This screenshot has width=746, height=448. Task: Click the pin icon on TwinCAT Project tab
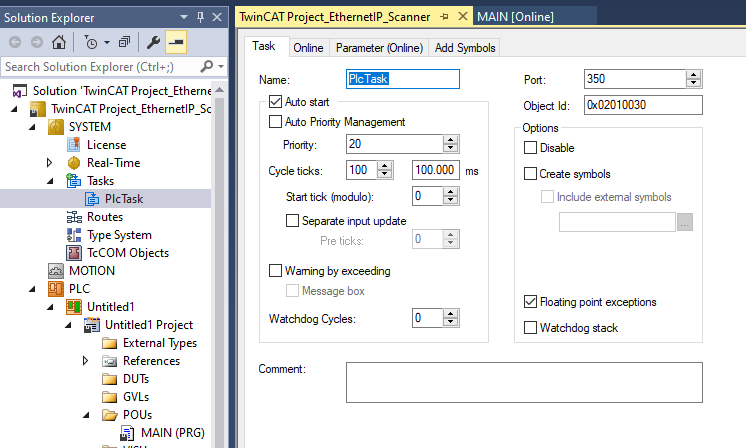point(444,17)
